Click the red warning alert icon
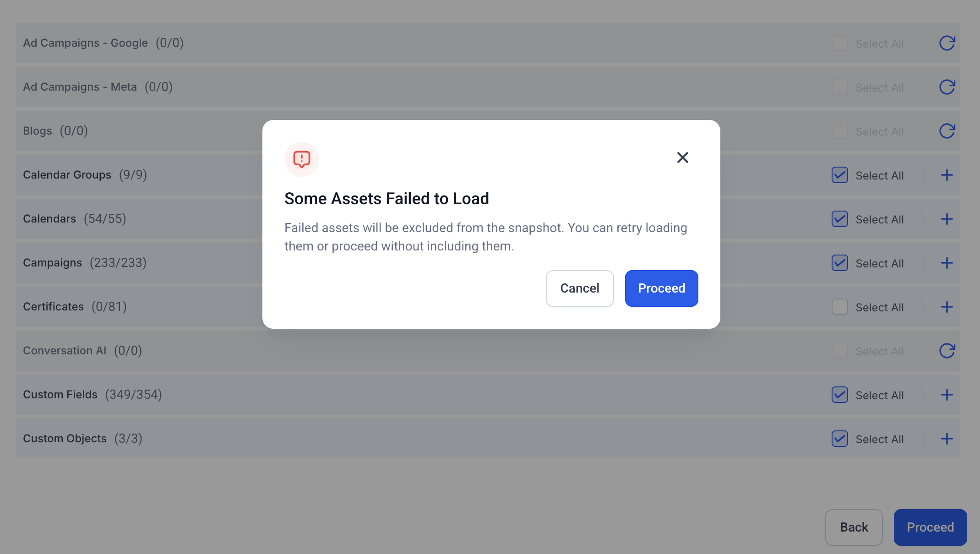Viewport: 980px width, 554px height. (301, 159)
